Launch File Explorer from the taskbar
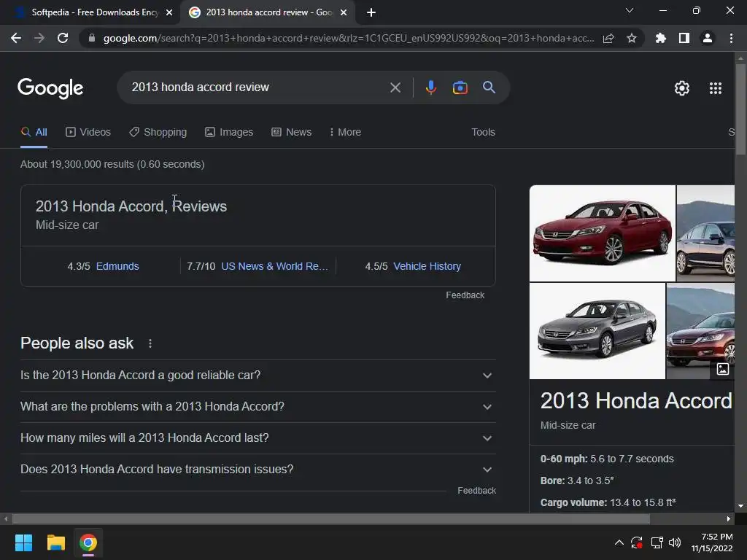Viewport: 747px width, 560px height. [x=55, y=542]
